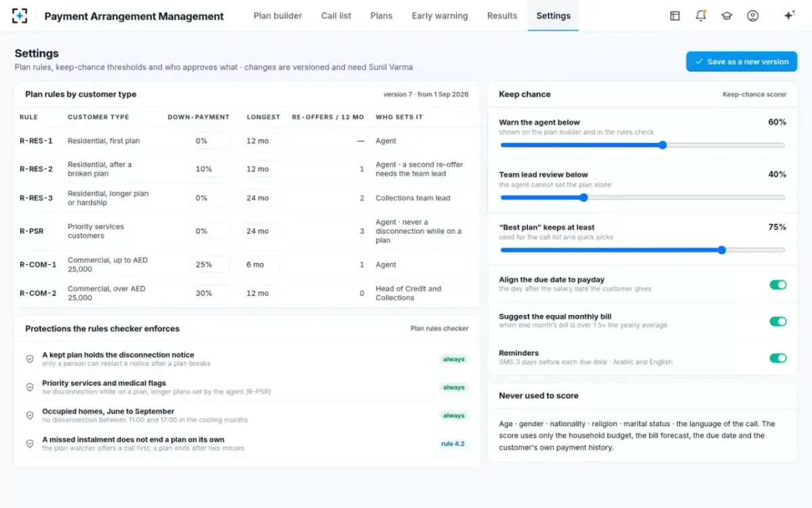This screenshot has height=508, width=812.
Task: Click R-COM-1 down-payment 25% field
Action: coord(210,265)
